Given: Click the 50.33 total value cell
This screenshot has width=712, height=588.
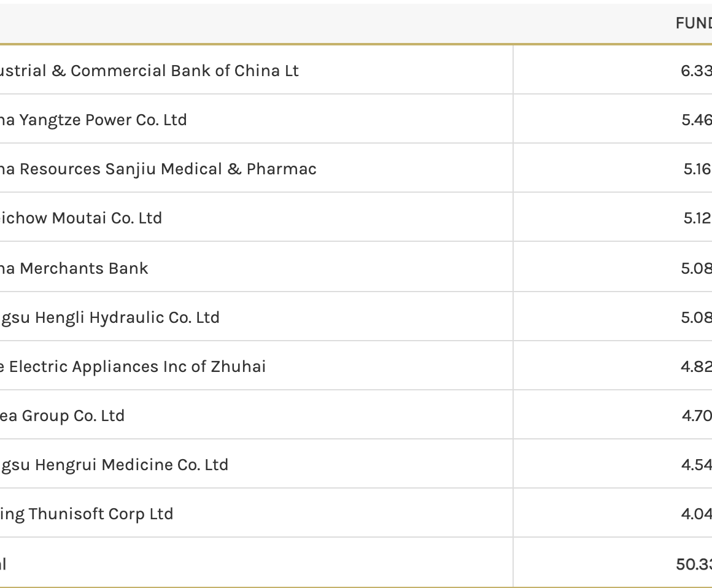Looking at the screenshot, I should [x=694, y=564].
